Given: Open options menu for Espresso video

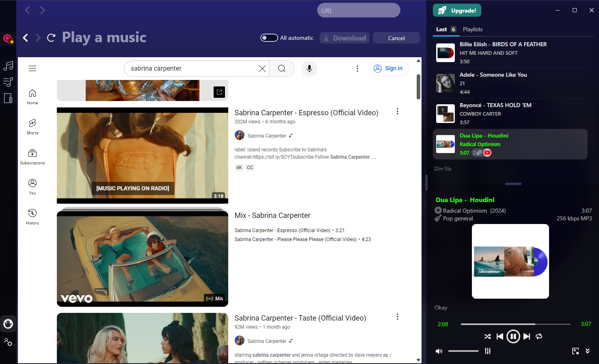Looking at the screenshot, I should click(x=398, y=111).
